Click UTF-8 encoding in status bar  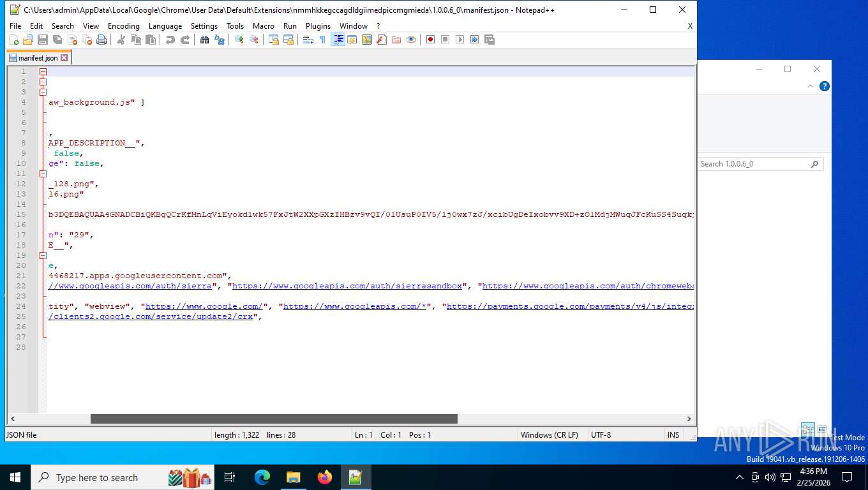(x=601, y=434)
